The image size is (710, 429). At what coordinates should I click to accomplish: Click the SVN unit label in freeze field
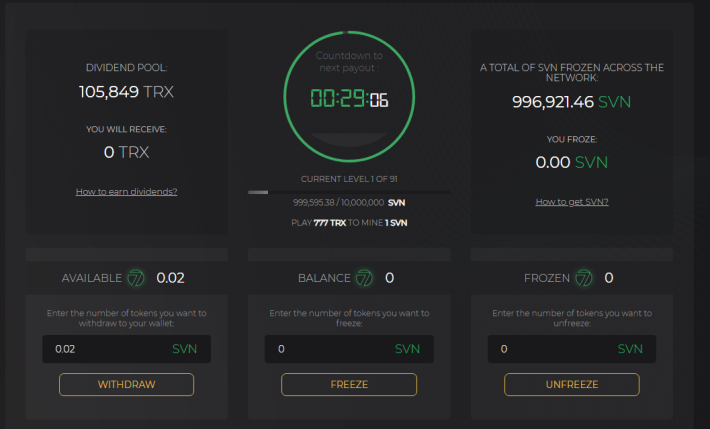pyautogui.click(x=408, y=349)
